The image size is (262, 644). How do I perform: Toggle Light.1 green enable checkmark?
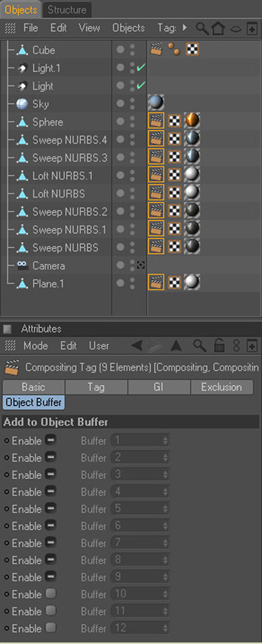pos(141,67)
